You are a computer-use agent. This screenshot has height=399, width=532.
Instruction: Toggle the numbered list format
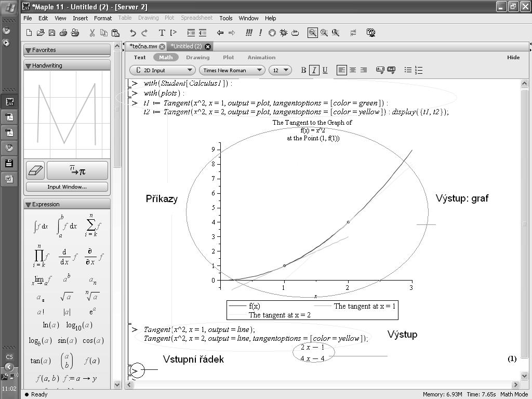click(x=419, y=70)
